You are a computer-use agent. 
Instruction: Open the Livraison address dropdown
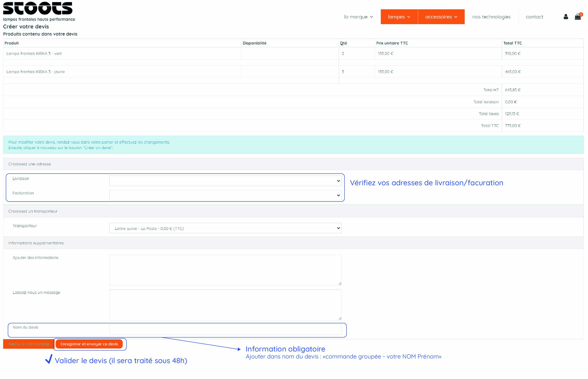click(225, 181)
